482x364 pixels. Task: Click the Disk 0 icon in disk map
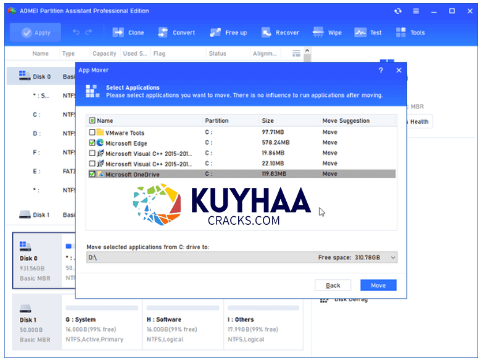click(26, 246)
